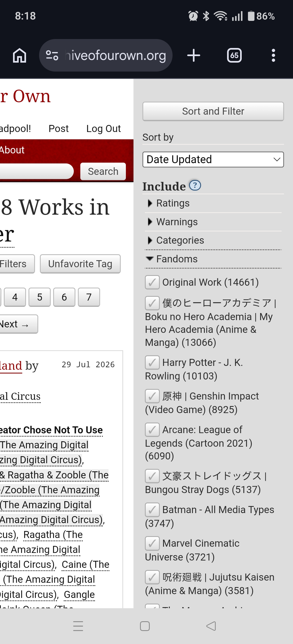Open the browser three-dot menu
The height and width of the screenshot is (644, 293).
click(x=273, y=55)
